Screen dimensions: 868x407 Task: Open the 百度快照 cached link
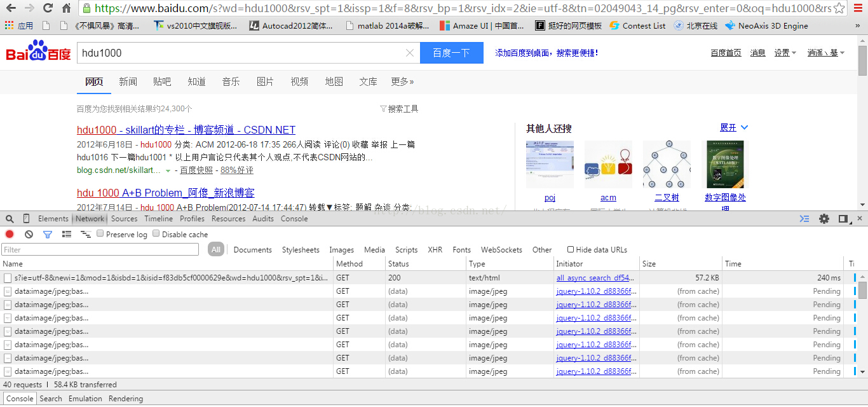(x=196, y=170)
